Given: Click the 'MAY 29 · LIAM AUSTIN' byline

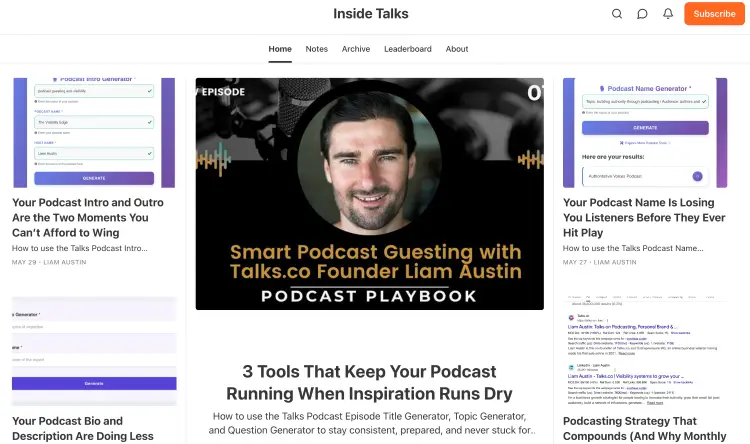Looking at the screenshot, I should coord(49,262).
